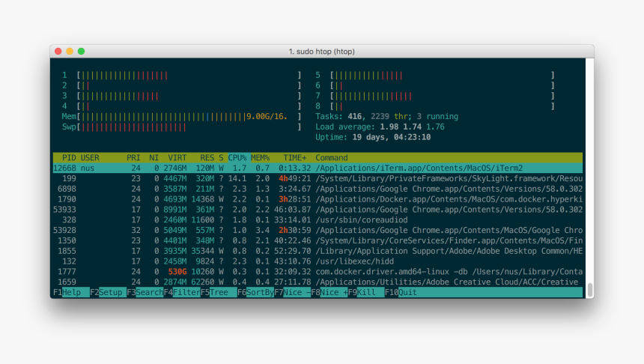
Task: Click F7 Nice minus in footer
Action: tap(293, 292)
